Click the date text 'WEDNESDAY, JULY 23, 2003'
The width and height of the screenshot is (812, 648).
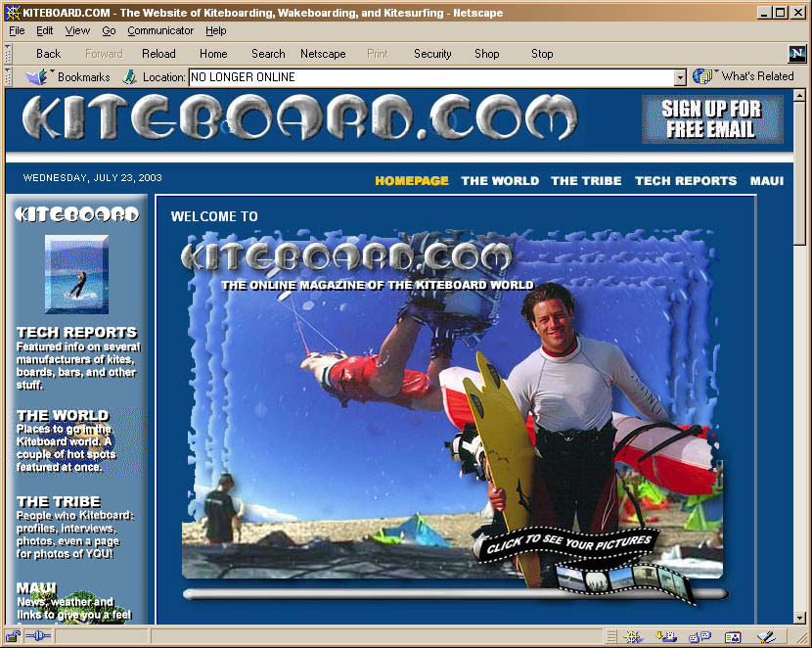[x=93, y=178]
